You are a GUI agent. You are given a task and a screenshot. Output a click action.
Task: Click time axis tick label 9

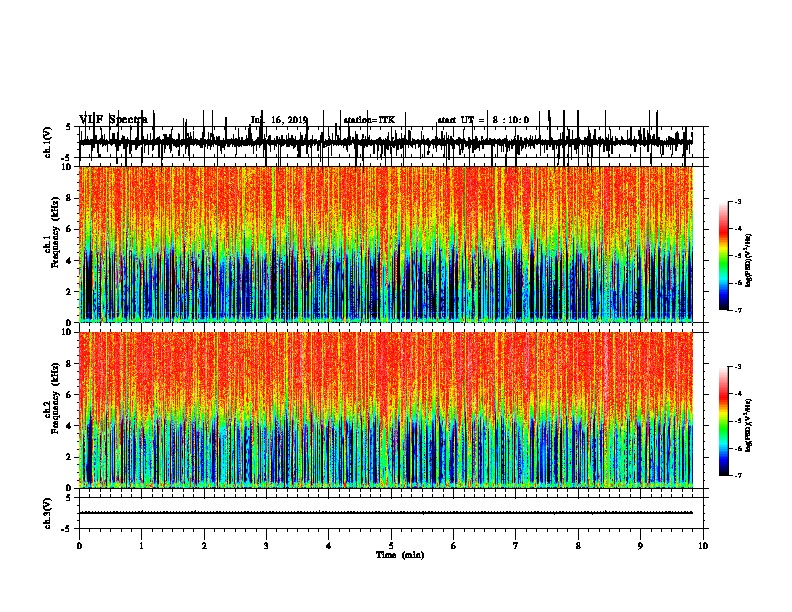(640, 546)
